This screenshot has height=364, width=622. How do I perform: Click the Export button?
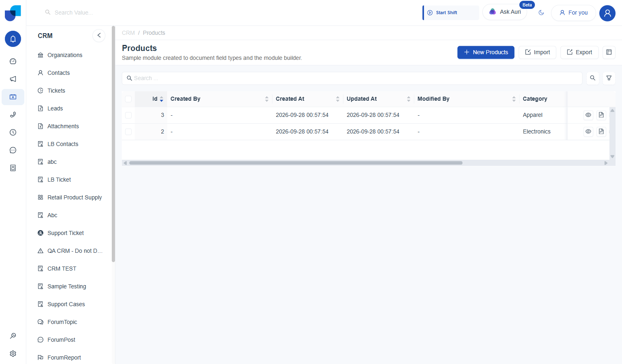(x=579, y=52)
